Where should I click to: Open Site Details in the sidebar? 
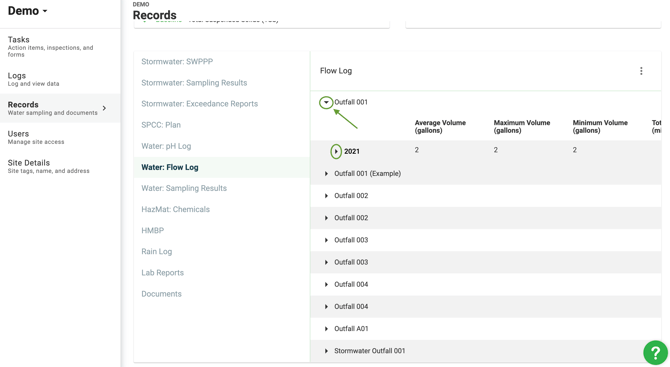(x=60, y=166)
